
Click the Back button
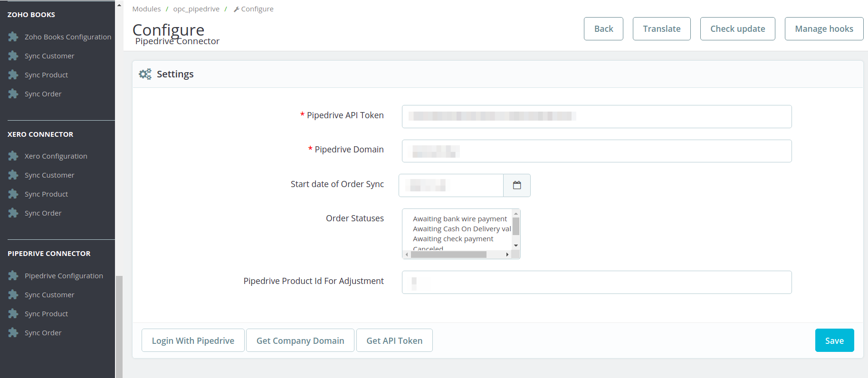(x=603, y=28)
